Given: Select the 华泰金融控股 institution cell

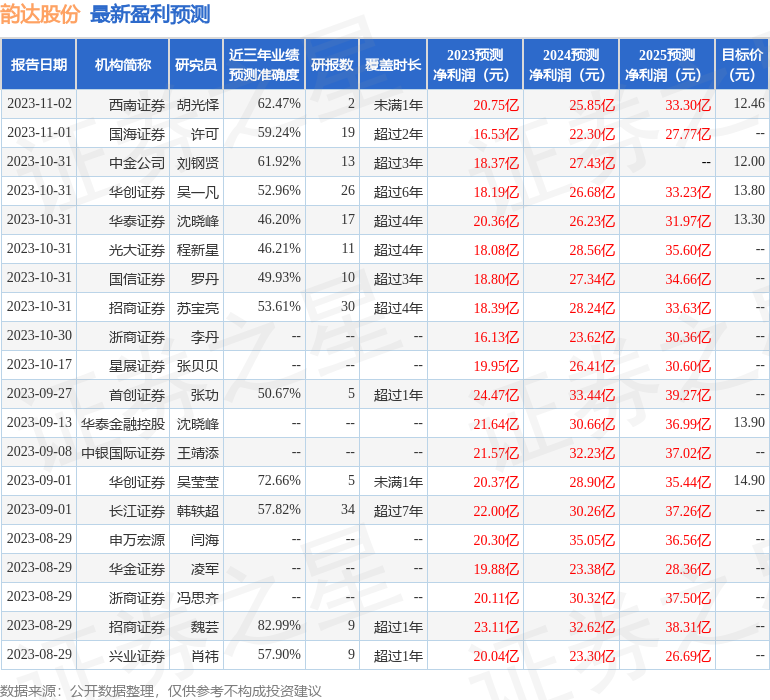Looking at the screenshot, I should 123,424.
